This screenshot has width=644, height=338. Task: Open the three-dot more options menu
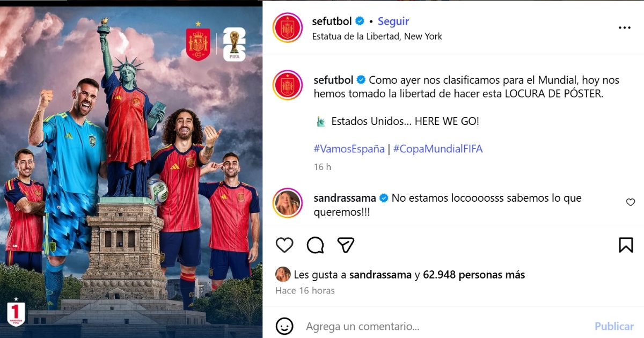[625, 28]
